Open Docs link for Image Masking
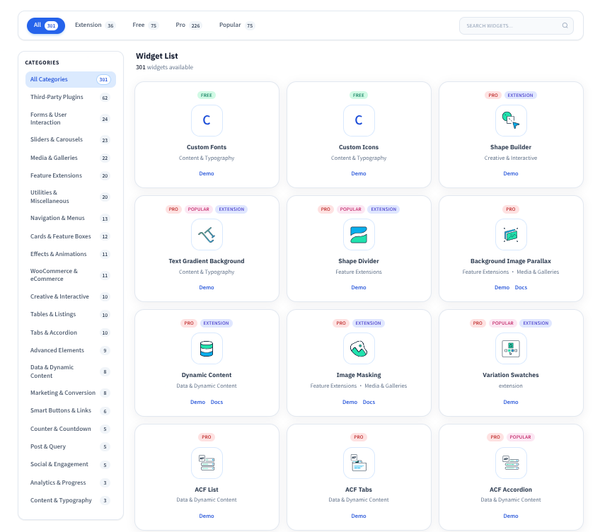Screen dimensions: 600x532 369,402
